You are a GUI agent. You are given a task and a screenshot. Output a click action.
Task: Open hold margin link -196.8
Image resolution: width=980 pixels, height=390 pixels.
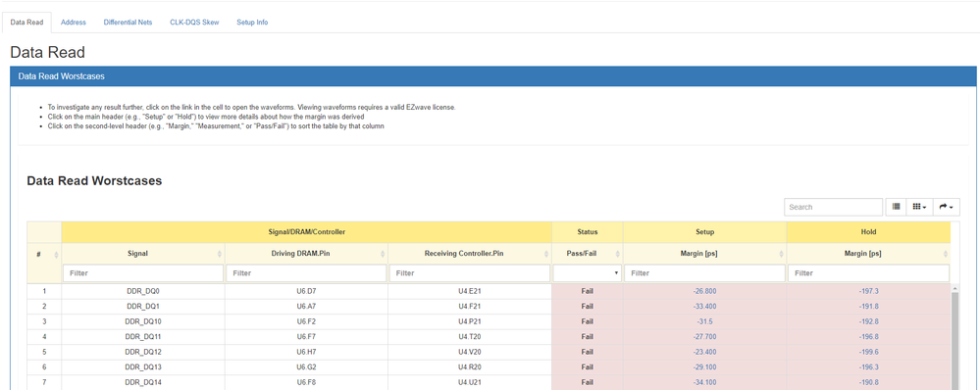(868, 337)
